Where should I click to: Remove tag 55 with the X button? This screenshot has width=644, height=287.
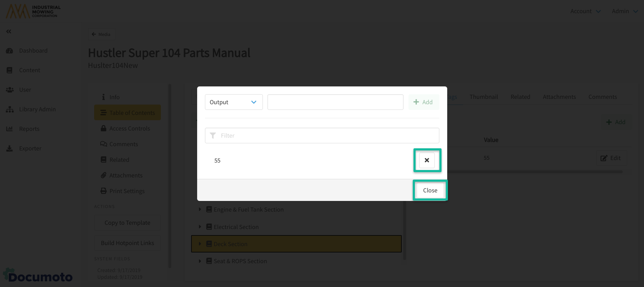click(x=427, y=160)
